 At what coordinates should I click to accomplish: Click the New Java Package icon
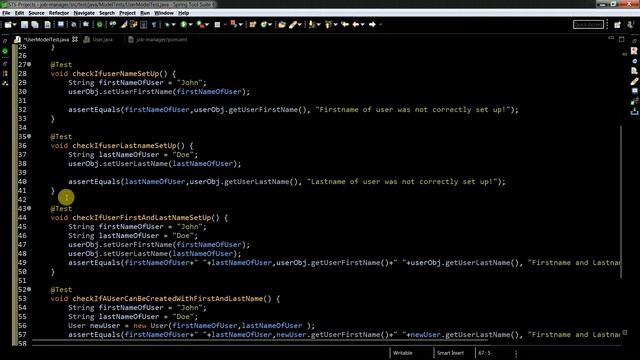click(253, 24)
